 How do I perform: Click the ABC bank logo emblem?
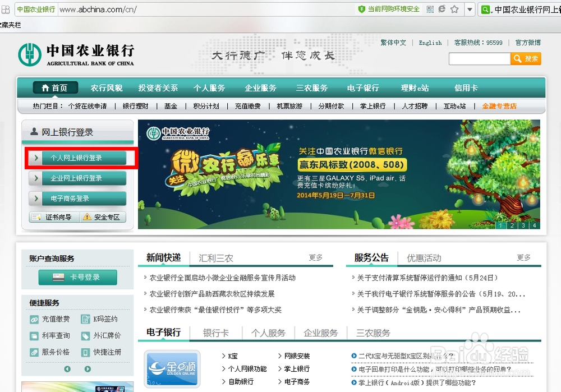(30, 54)
